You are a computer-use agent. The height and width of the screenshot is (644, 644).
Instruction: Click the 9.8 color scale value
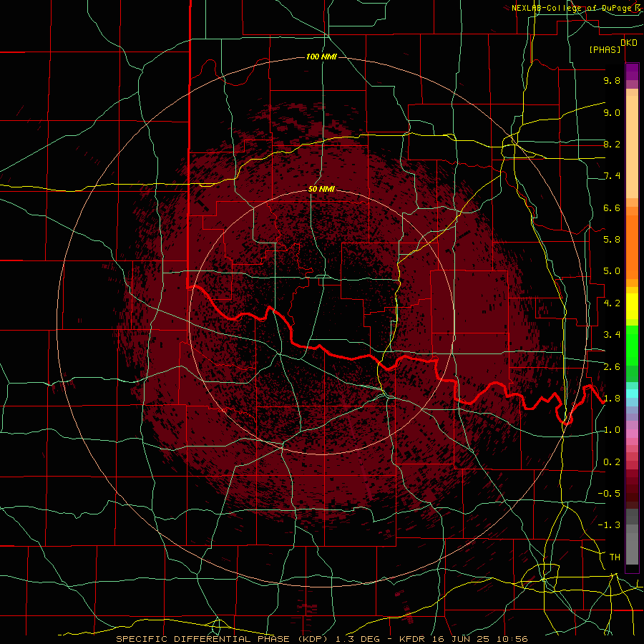tap(612, 80)
